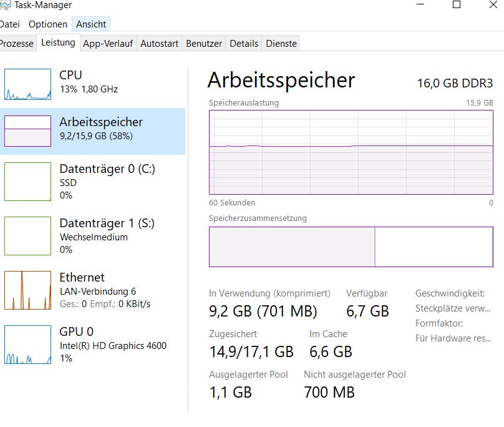
Task: Switch to the Dienste tab
Action: [281, 44]
